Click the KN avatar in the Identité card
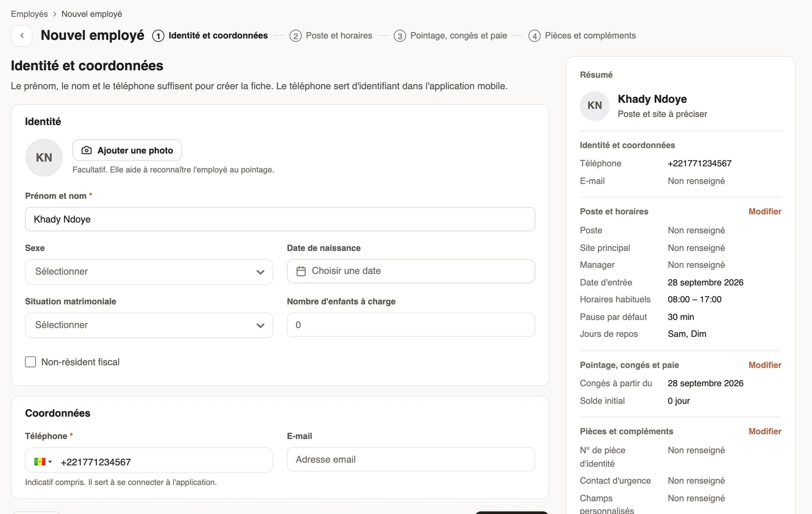 click(x=44, y=158)
